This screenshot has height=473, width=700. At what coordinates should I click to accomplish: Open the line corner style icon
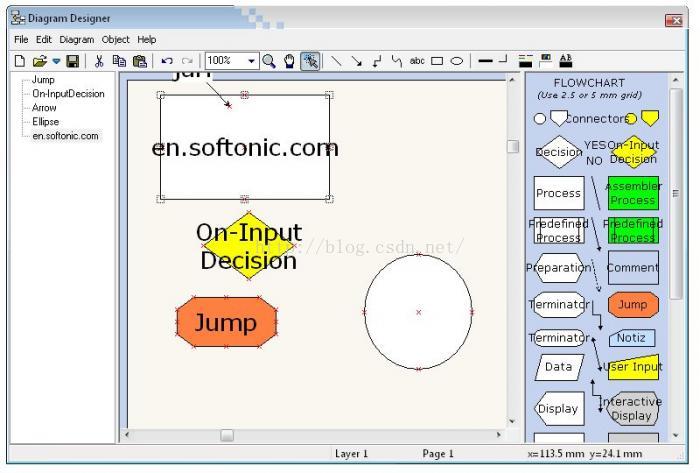click(x=503, y=60)
